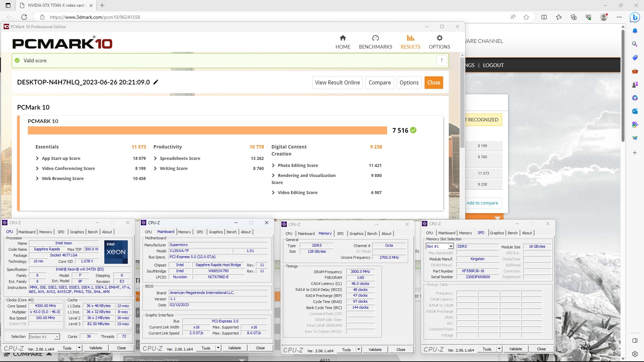Add sidebar app plus icon
Viewport: 644px width, 362px height.
pyautogui.click(x=635, y=153)
